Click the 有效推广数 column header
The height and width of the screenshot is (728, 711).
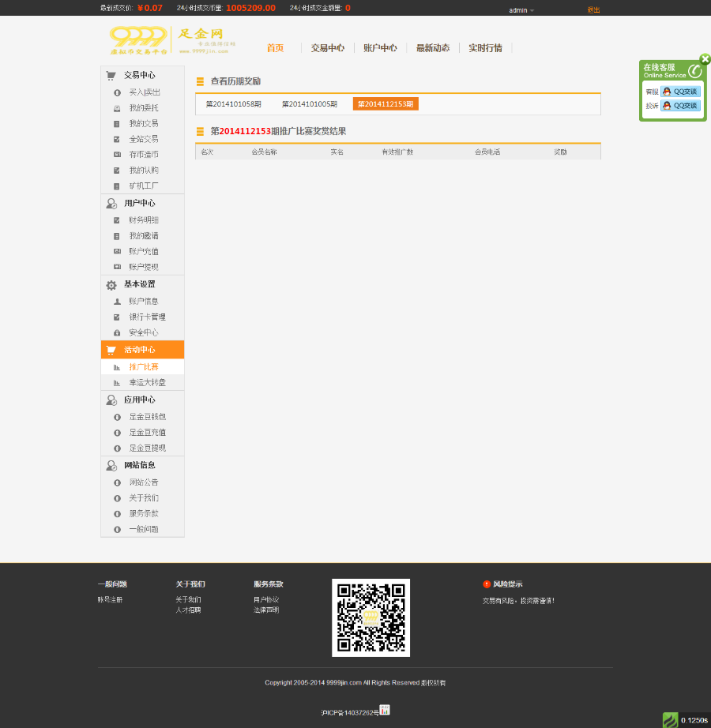coord(397,152)
